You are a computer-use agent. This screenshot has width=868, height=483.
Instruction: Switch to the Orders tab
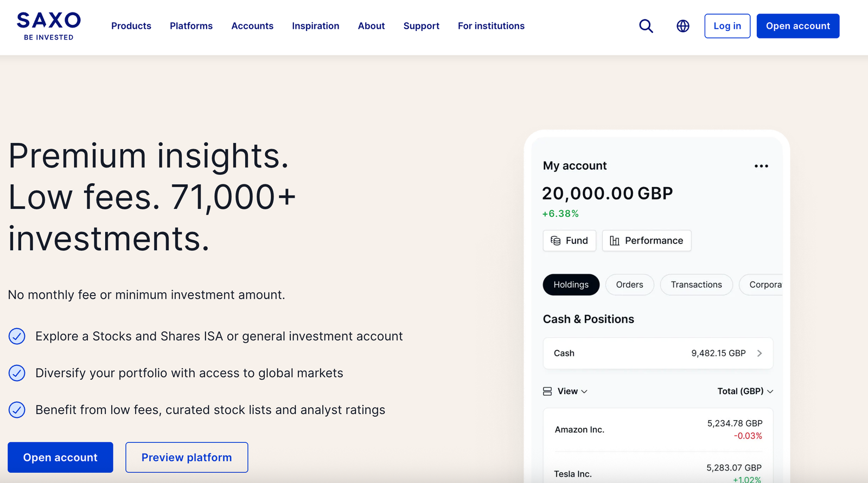point(629,284)
